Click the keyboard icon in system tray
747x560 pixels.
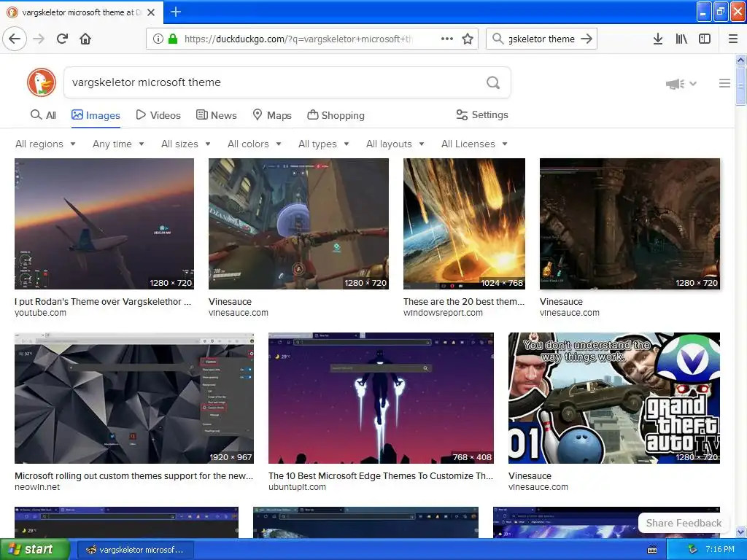click(652, 550)
